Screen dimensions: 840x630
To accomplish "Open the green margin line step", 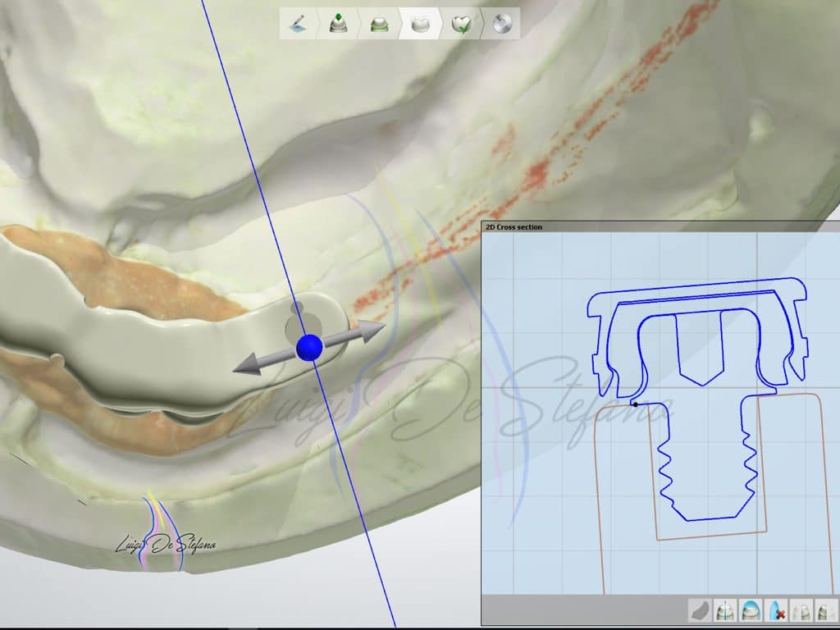I will (x=379, y=25).
